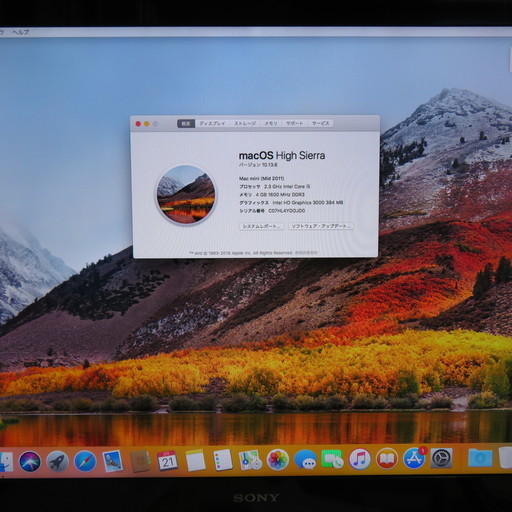Open App Store with update badge
The height and width of the screenshot is (512, 512).
coord(414,458)
